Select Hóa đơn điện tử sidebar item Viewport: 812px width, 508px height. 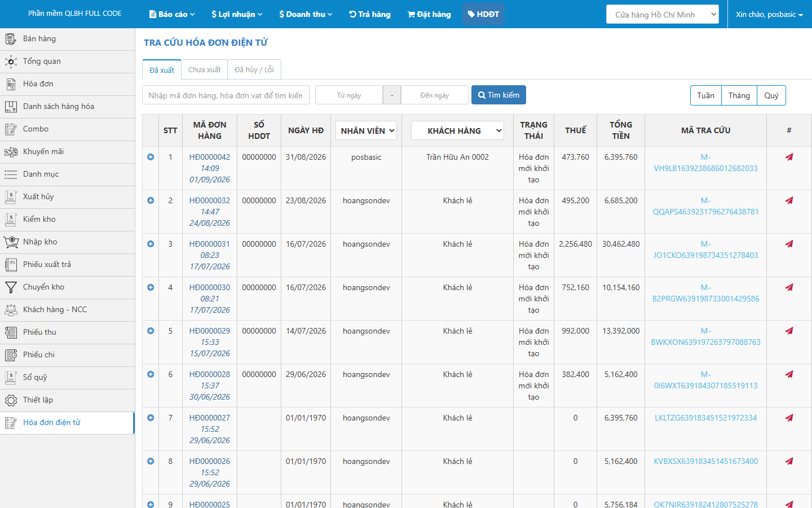click(67, 423)
